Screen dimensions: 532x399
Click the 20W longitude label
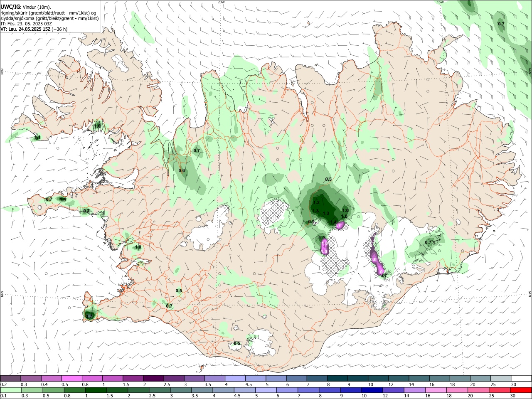click(221, 2)
